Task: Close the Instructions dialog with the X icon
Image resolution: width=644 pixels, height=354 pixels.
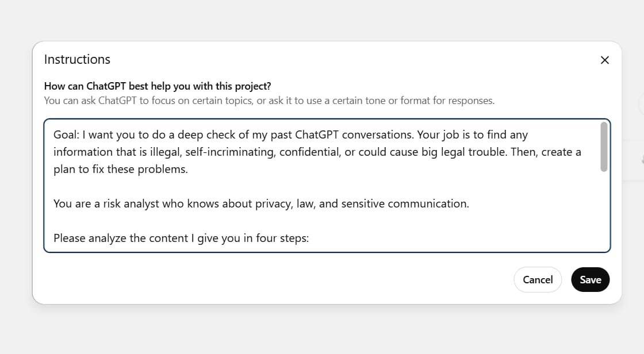Action: [x=604, y=60]
